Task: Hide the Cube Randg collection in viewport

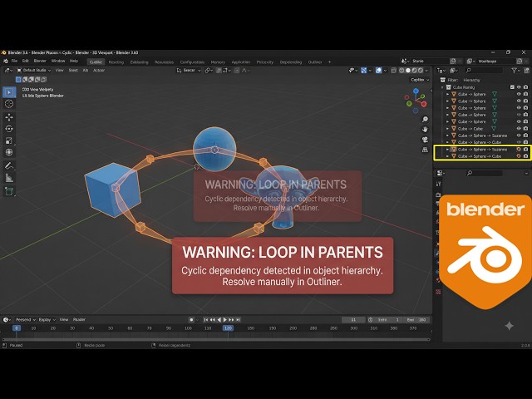Action: [x=519, y=87]
